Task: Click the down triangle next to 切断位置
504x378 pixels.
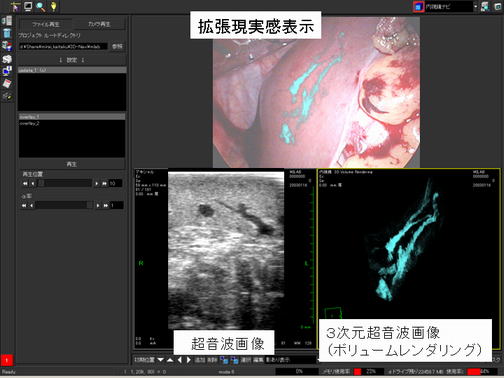Action: click(161, 360)
